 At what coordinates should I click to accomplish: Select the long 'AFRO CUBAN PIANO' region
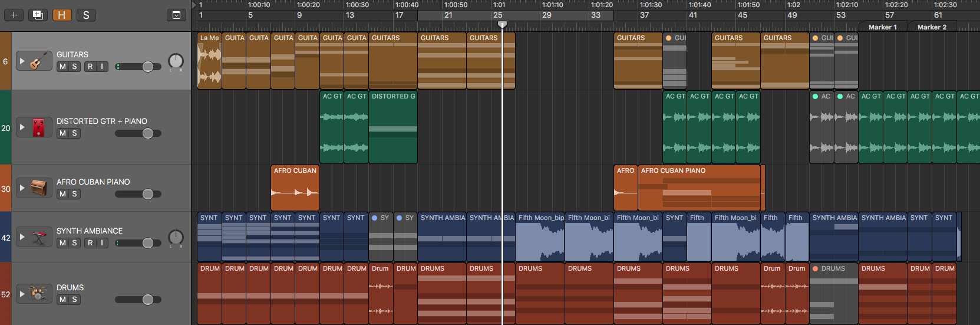699,188
